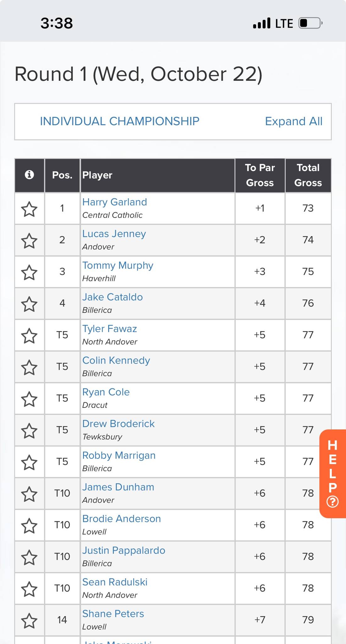
Task: Tap the star next to Tyler Fawaz
Action: coord(29,336)
